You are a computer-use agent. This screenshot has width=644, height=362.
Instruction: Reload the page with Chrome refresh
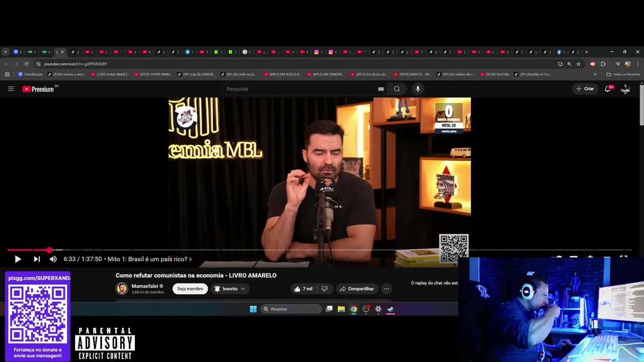coord(26,64)
